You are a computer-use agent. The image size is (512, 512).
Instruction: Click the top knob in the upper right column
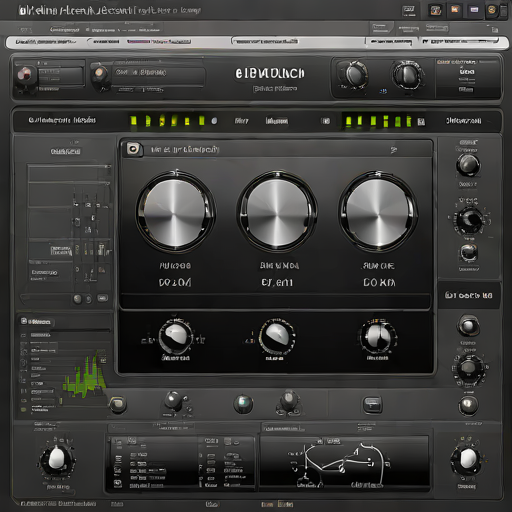[468, 165]
